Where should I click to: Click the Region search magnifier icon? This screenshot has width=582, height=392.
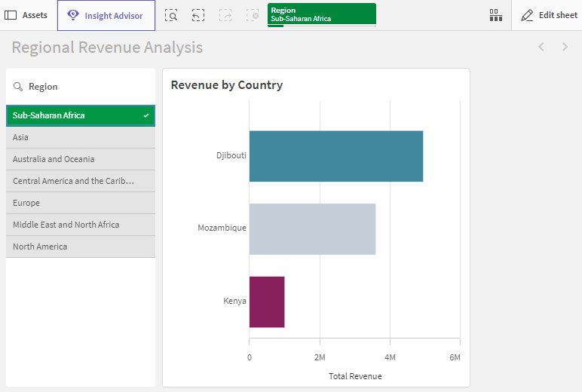[x=18, y=87]
